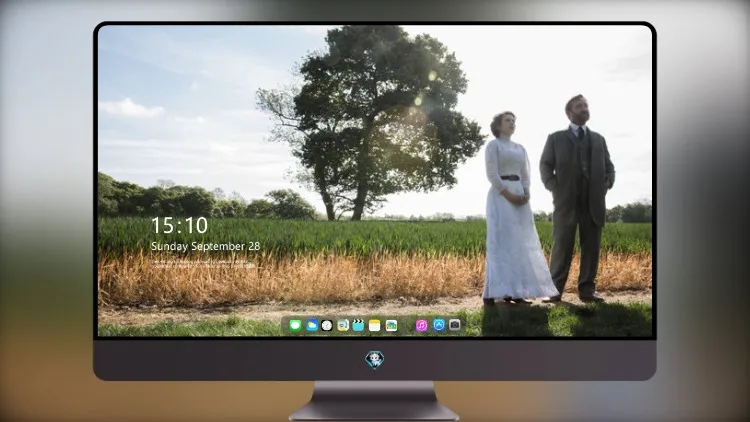750x422 pixels.
Task: Open the Camera app in dock
Action: tap(454, 325)
